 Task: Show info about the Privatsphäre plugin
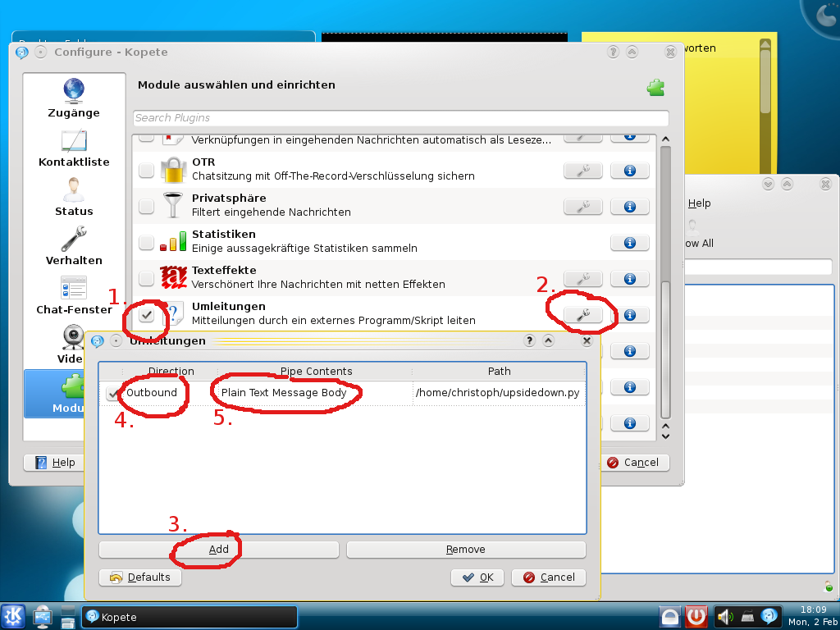pyautogui.click(x=630, y=206)
